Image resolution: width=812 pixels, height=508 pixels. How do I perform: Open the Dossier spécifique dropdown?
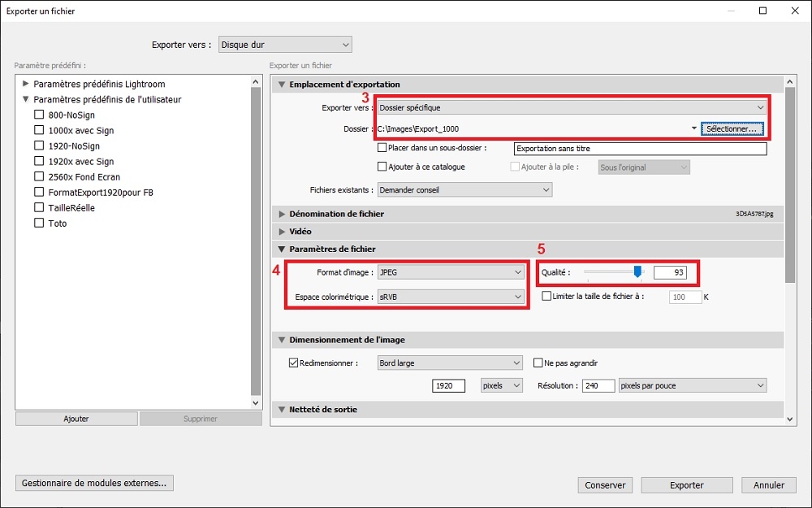pyautogui.click(x=572, y=108)
